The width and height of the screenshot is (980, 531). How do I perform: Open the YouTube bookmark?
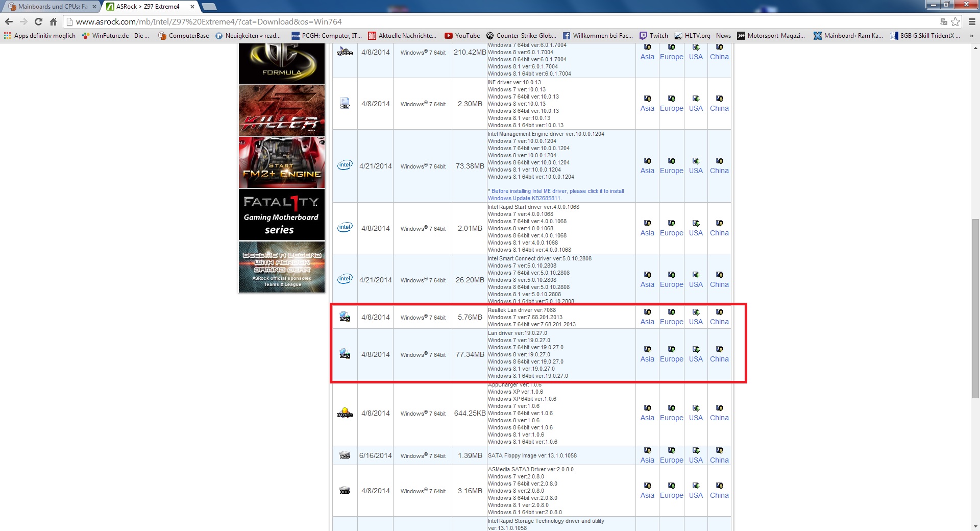click(x=462, y=36)
